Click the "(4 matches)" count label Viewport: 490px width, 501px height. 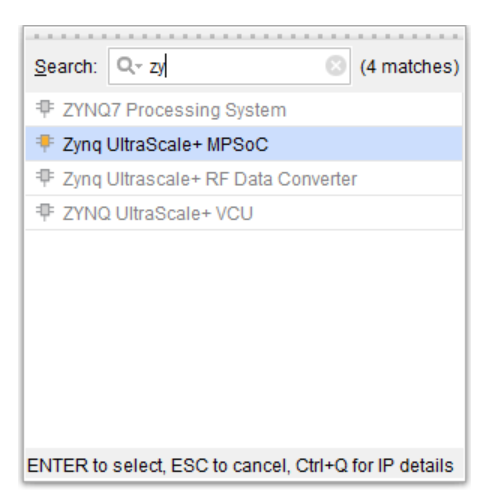[410, 67]
